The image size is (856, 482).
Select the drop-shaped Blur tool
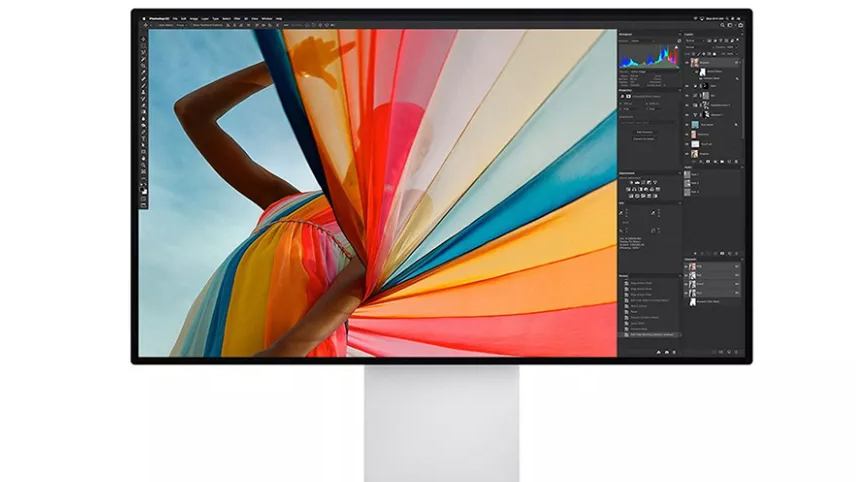(144, 118)
